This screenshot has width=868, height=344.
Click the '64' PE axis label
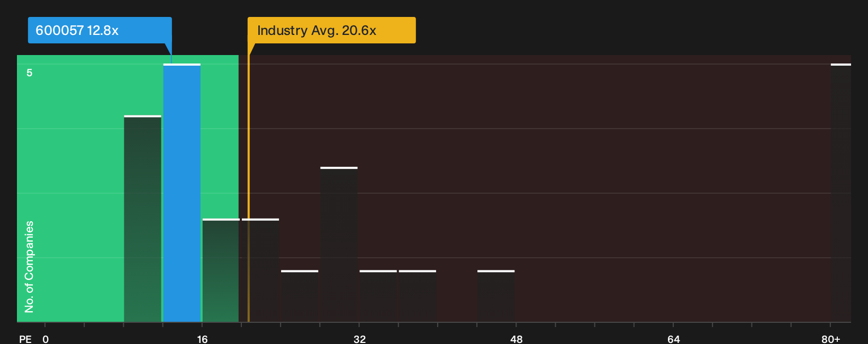tap(673, 339)
